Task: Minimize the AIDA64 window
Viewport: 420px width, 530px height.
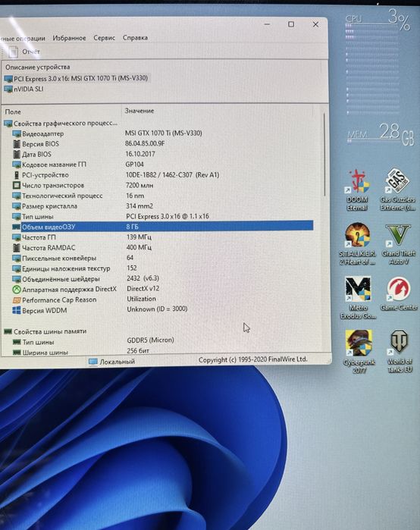Action: coord(267,24)
